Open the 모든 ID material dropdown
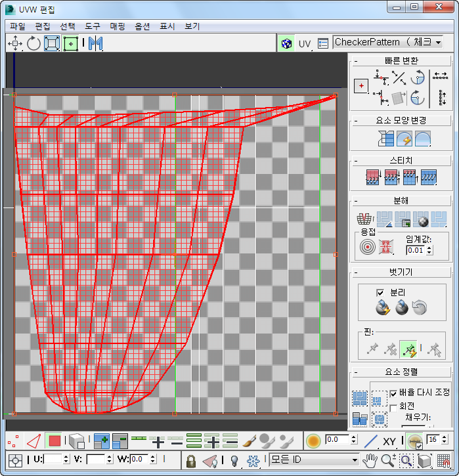This screenshot has height=476, width=459. (x=314, y=460)
